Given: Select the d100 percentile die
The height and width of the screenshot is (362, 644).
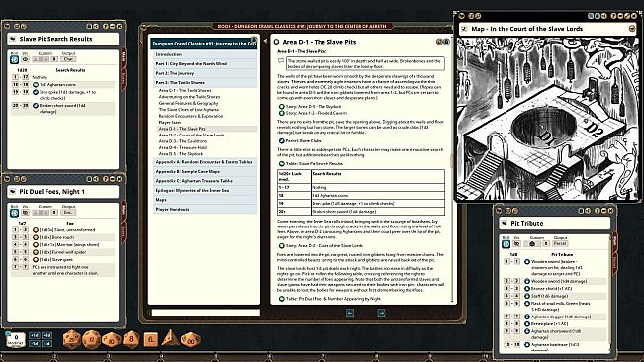Looking at the screenshot, I should click(191, 340).
